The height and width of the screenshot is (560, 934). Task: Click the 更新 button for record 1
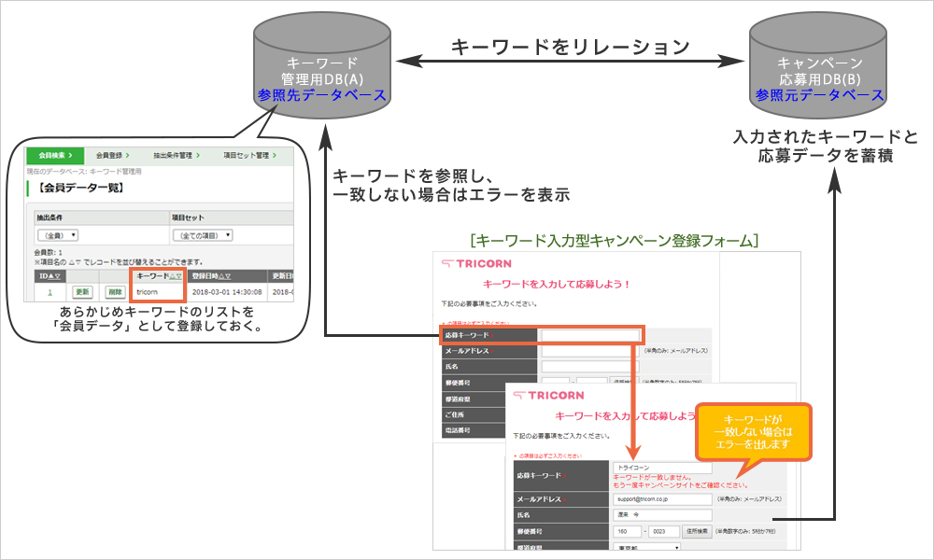pyautogui.click(x=82, y=292)
